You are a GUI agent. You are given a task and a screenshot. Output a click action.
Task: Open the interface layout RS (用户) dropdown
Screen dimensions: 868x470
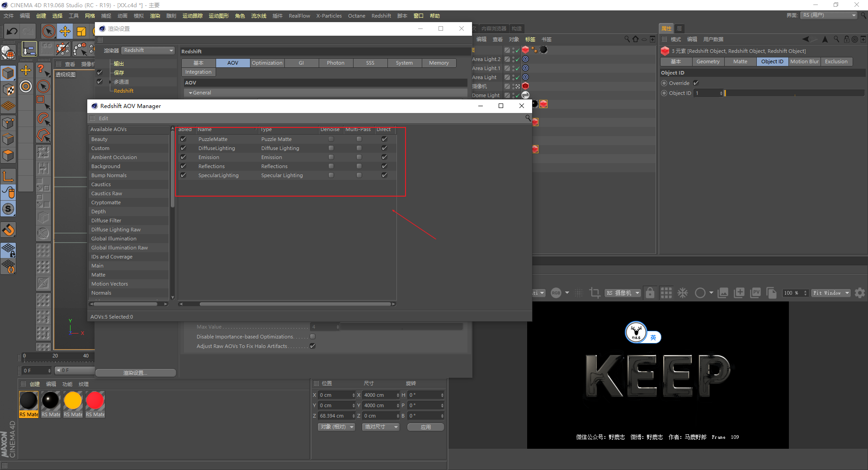coord(830,15)
